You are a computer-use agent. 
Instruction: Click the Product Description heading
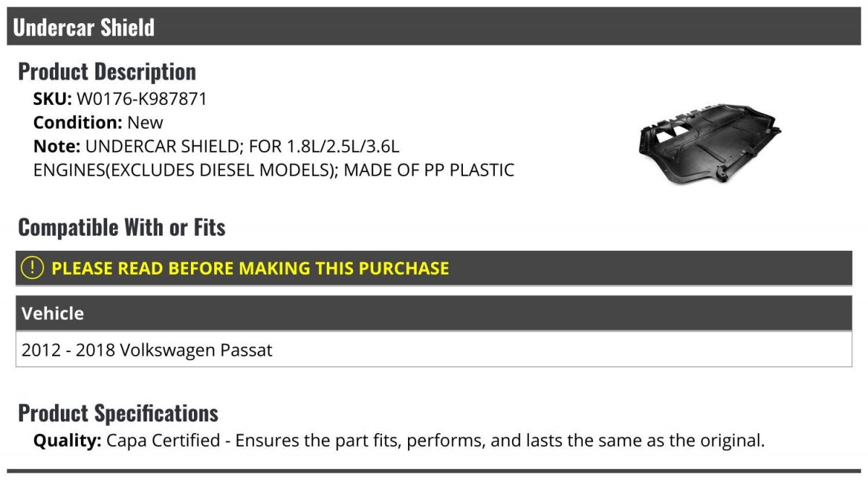coord(107,72)
